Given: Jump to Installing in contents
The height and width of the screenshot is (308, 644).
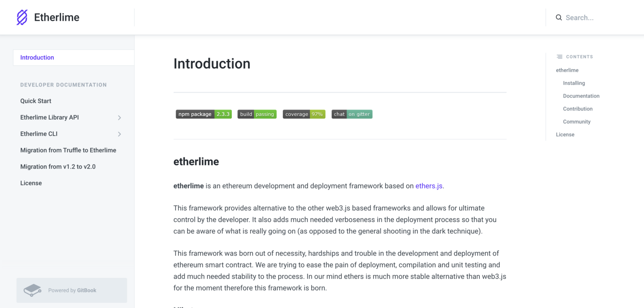Looking at the screenshot, I should pos(574,83).
